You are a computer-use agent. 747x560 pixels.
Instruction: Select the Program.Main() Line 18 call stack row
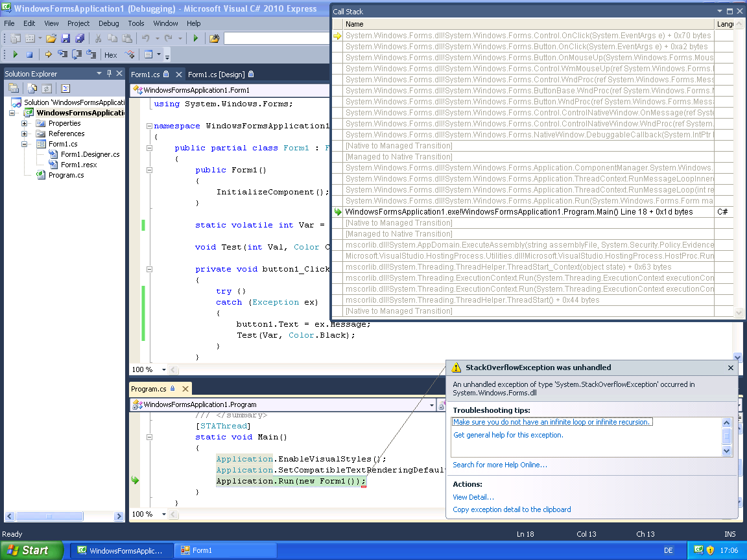[532, 212]
